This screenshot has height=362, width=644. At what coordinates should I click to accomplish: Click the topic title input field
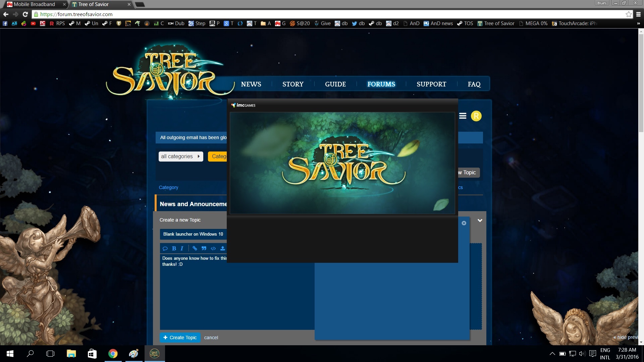193,234
